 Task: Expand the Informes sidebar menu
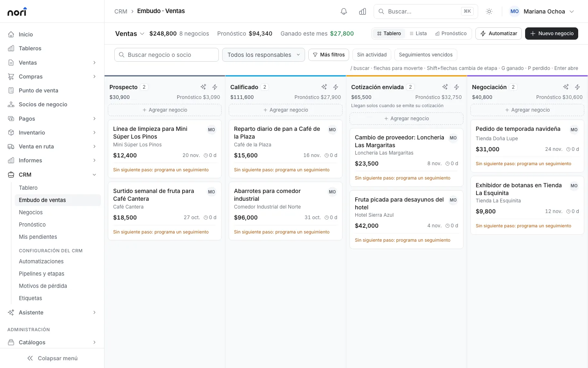coord(94,160)
